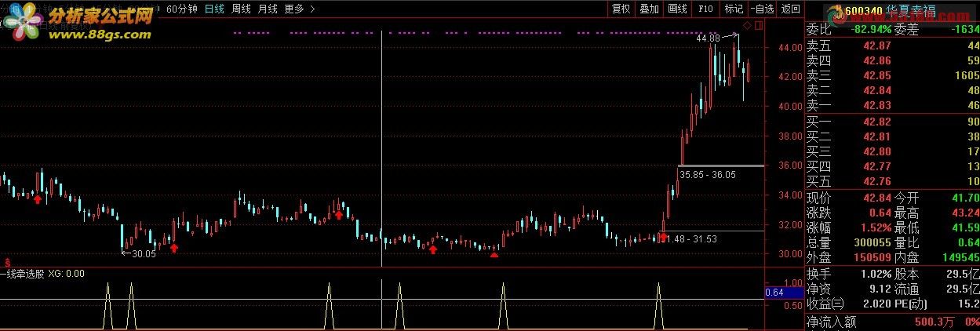Click 卖二 price 42.84
This screenshot has width=980, height=331.
(x=876, y=90)
